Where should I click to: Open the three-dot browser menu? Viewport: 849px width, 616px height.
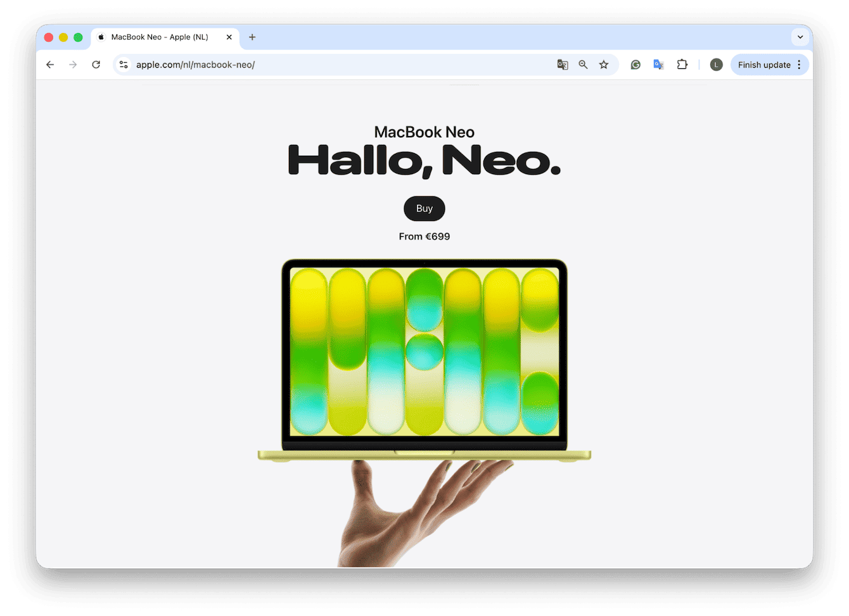(799, 64)
